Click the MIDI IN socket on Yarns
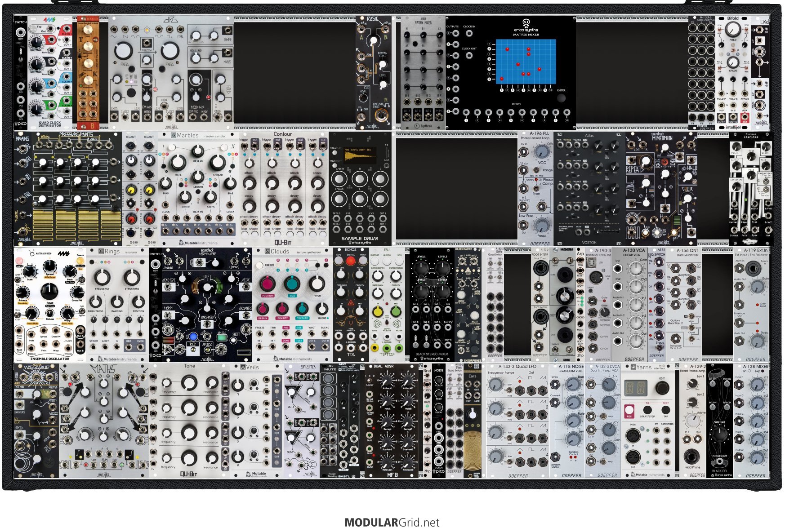 click(633, 435)
